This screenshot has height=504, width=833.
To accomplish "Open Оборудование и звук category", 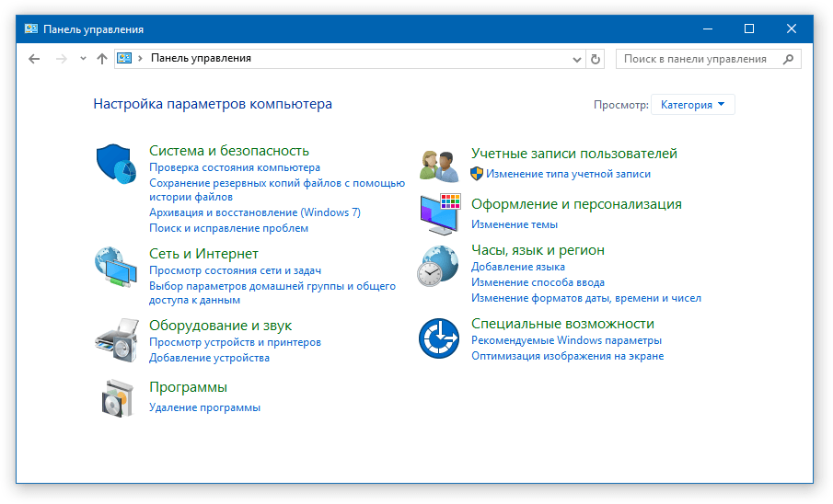I will (221, 326).
